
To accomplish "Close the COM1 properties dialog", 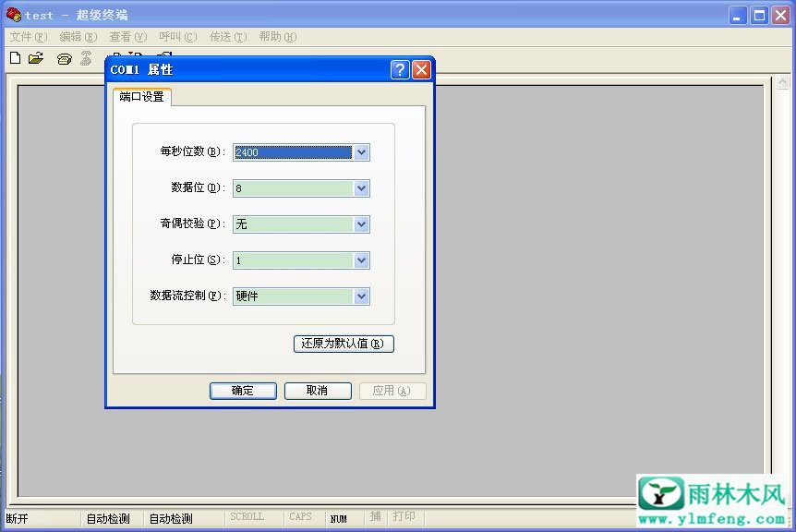I will pyautogui.click(x=421, y=69).
